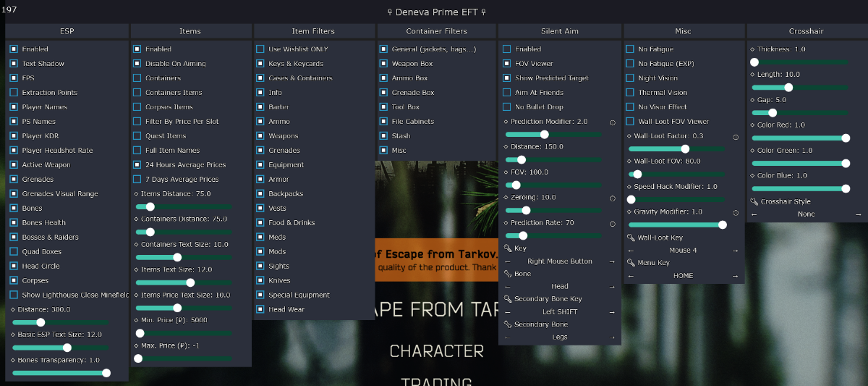The height and width of the screenshot is (386, 868).
Task: Click left arrow of Crosshair Style None
Action: (754, 214)
